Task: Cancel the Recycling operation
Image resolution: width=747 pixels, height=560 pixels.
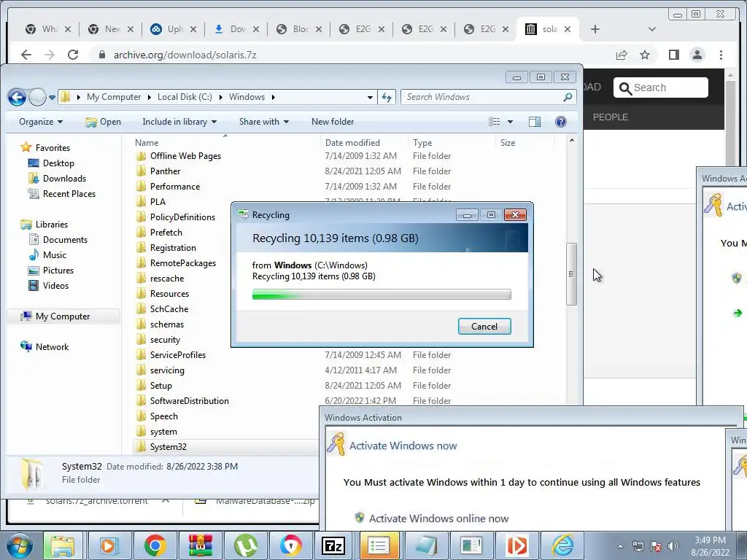Action: 484,327
